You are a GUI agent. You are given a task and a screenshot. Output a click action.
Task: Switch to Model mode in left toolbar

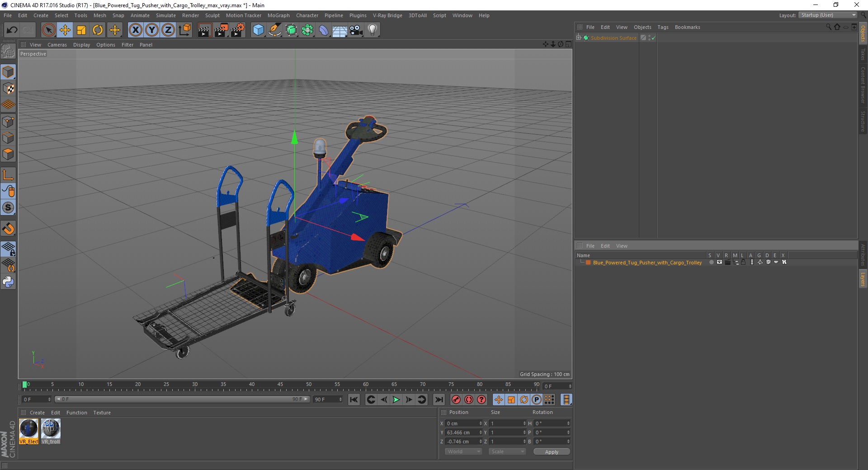8,72
